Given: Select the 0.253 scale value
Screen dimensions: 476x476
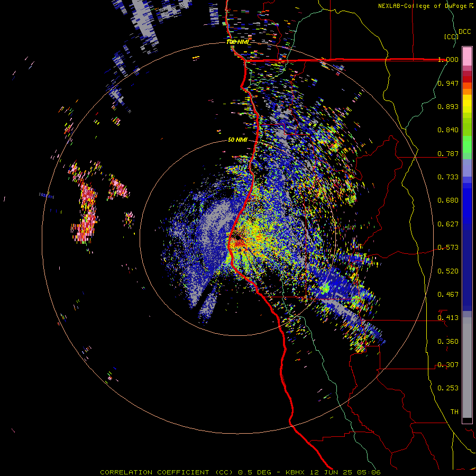Looking at the screenshot, I should (448, 388).
